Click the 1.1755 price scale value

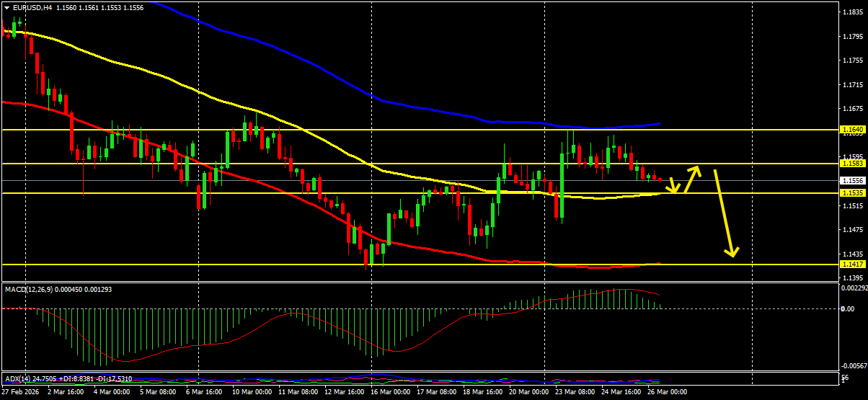click(852, 61)
